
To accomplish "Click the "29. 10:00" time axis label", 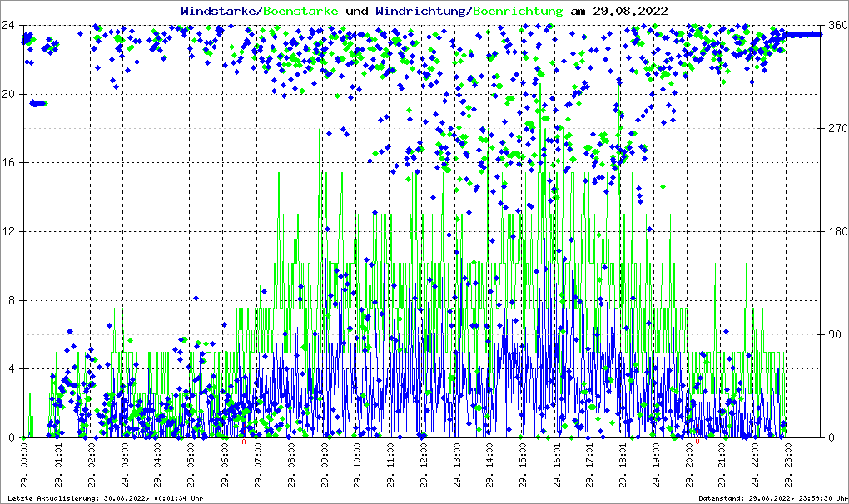I will coord(357,466).
